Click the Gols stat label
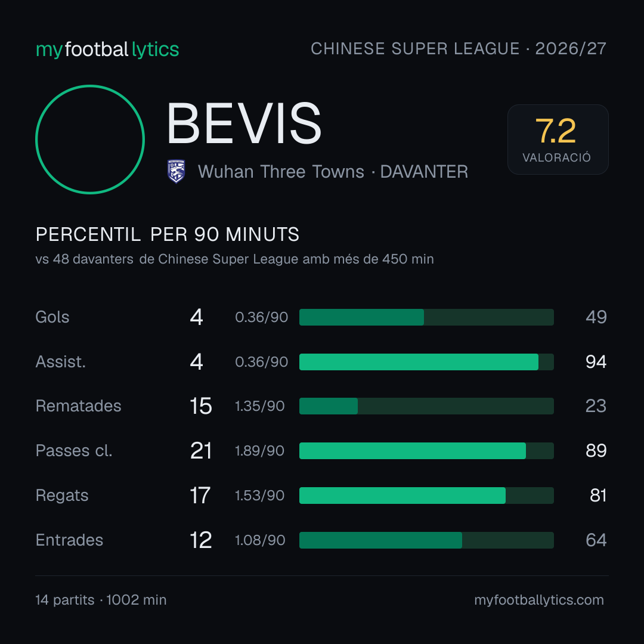The height and width of the screenshot is (644, 644). click(x=52, y=317)
